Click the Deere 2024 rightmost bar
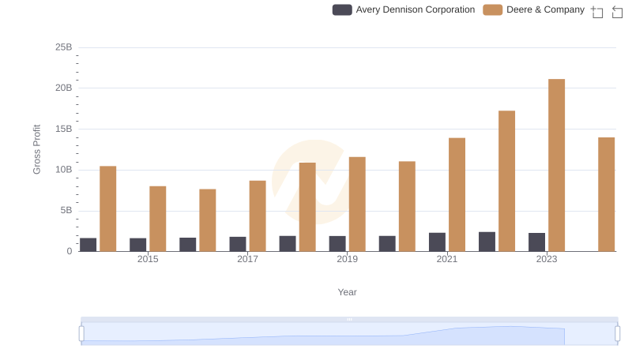Viewport: 632px width, 364px height. click(x=606, y=194)
